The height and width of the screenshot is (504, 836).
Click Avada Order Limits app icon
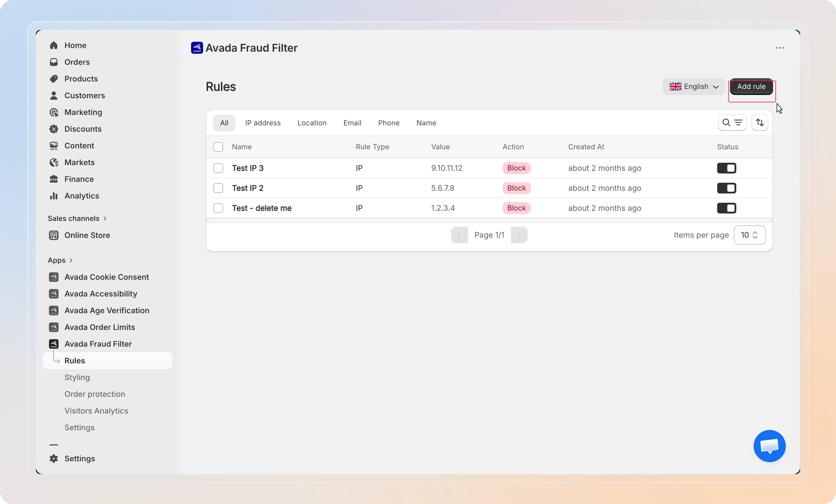pyautogui.click(x=54, y=327)
